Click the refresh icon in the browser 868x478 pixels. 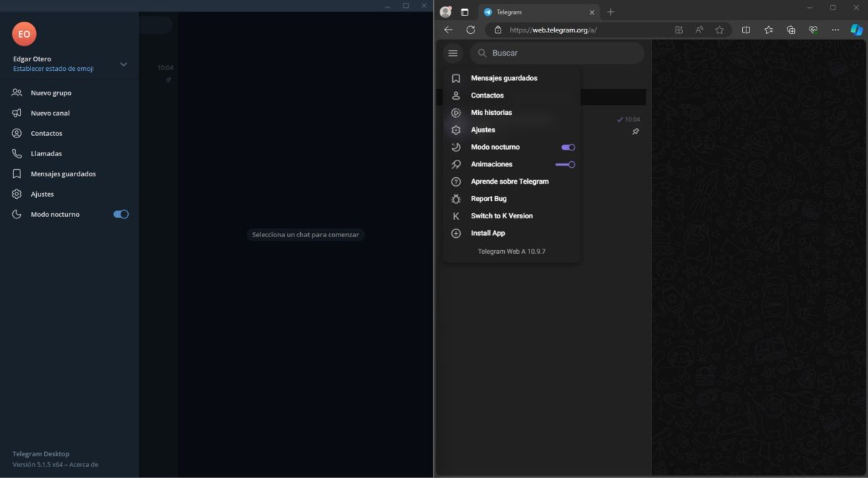pos(471,30)
